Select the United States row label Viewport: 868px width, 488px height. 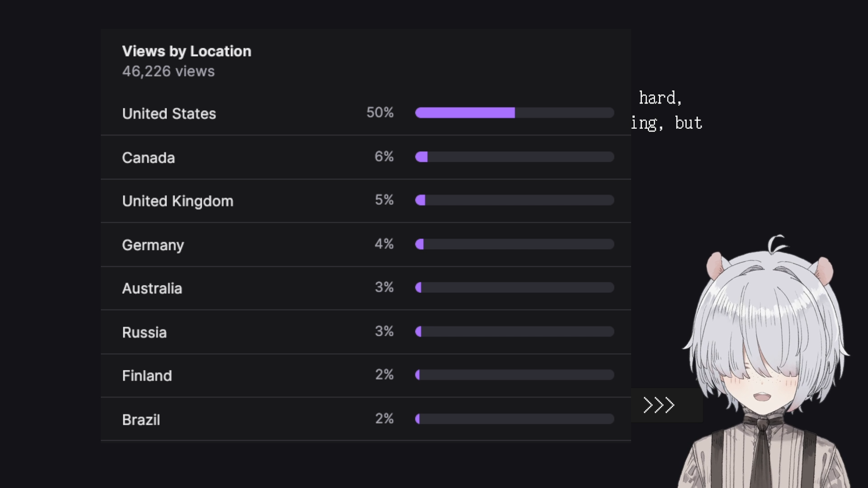[x=169, y=113]
